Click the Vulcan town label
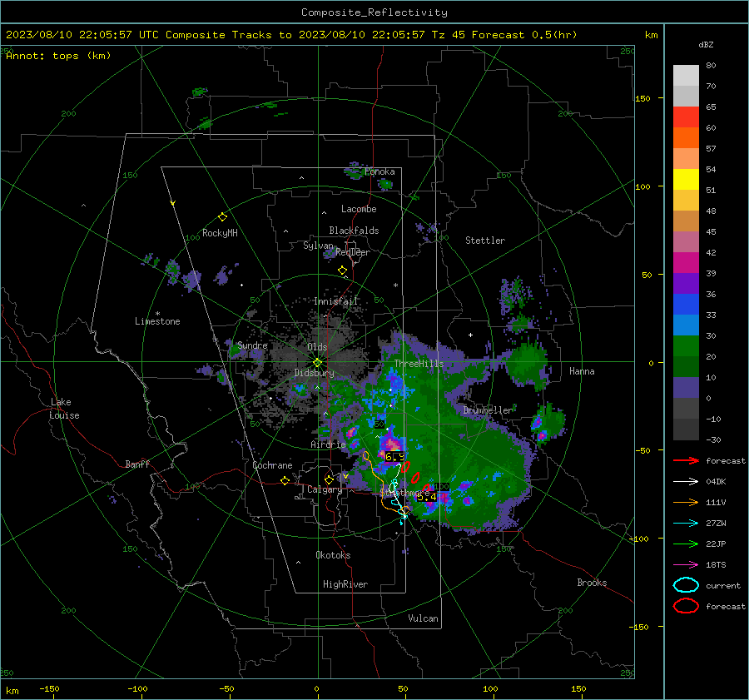Image resolution: width=749 pixels, height=700 pixels. tap(424, 618)
